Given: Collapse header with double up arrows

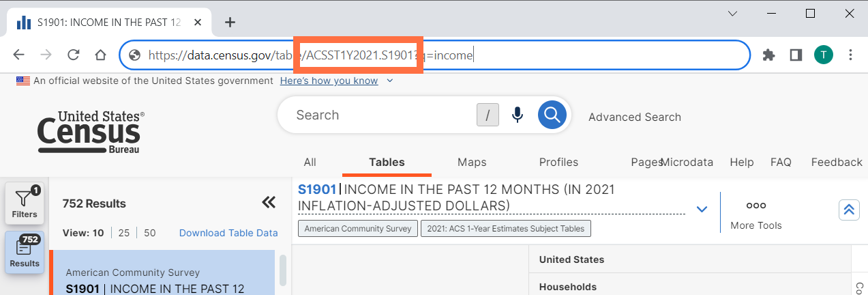Looking at the screenshot, I should [x=849, y=210].
